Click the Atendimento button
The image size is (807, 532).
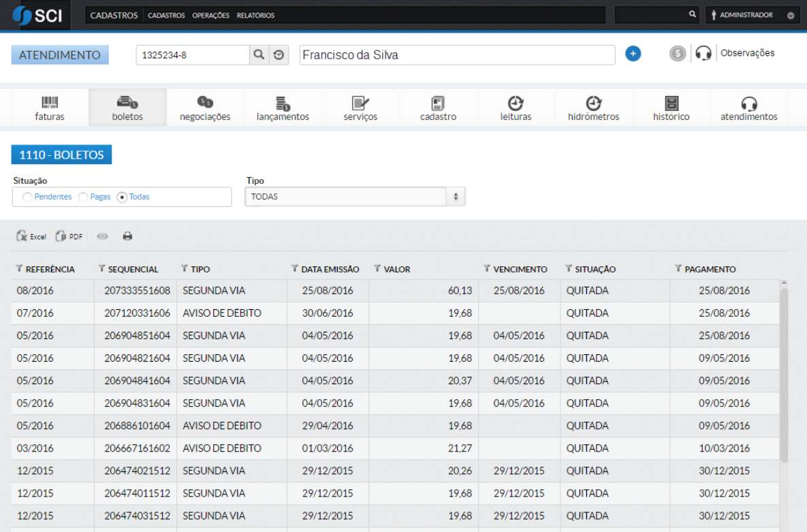(x=60, y=55)
